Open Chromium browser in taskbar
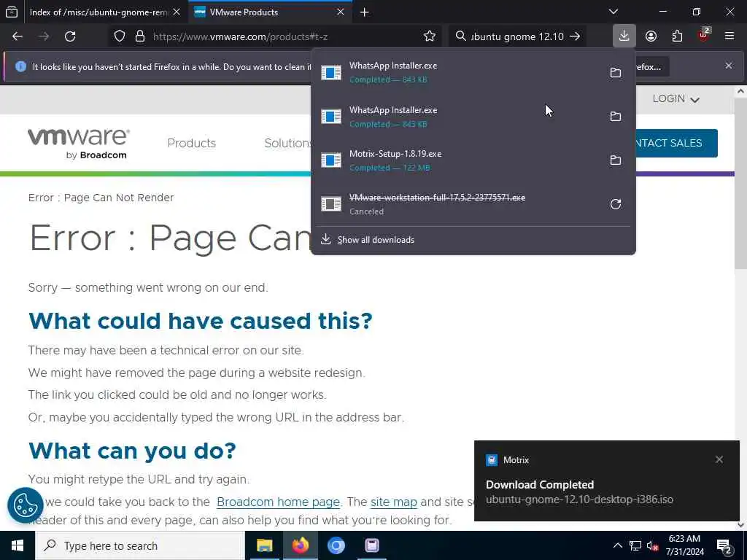This screenshot has height=560, width=747. tap(336, 545)
